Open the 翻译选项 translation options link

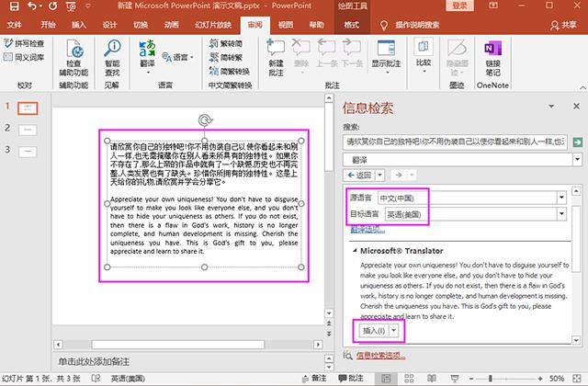(x=367, y=229)
